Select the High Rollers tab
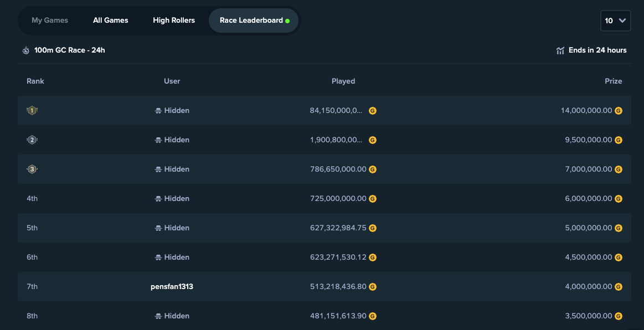The image size is (644, 330). click(174, 20)
